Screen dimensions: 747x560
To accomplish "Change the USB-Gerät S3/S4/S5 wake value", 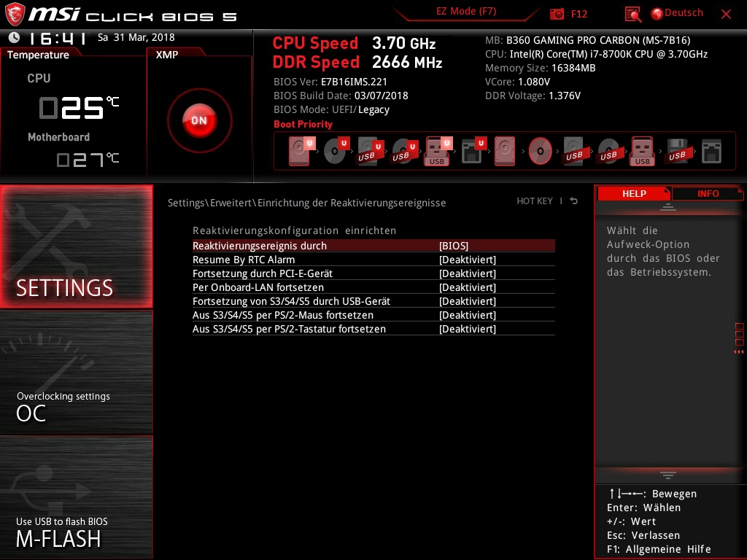I will coord(468,301).
